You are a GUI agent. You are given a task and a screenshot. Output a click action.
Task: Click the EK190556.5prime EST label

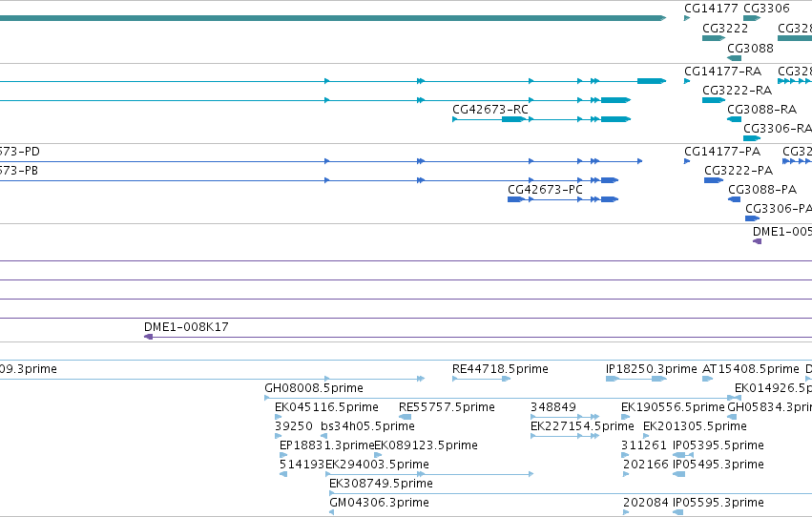pyautogui.click(x=673, y=407)
